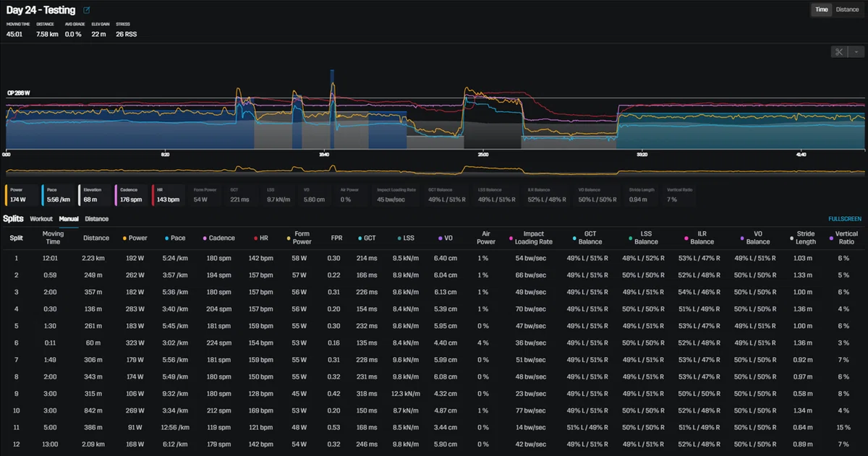The width and height of the screenshot is (868, 456).
Task: Enable the Form Power metric chip
Action: 205,194
